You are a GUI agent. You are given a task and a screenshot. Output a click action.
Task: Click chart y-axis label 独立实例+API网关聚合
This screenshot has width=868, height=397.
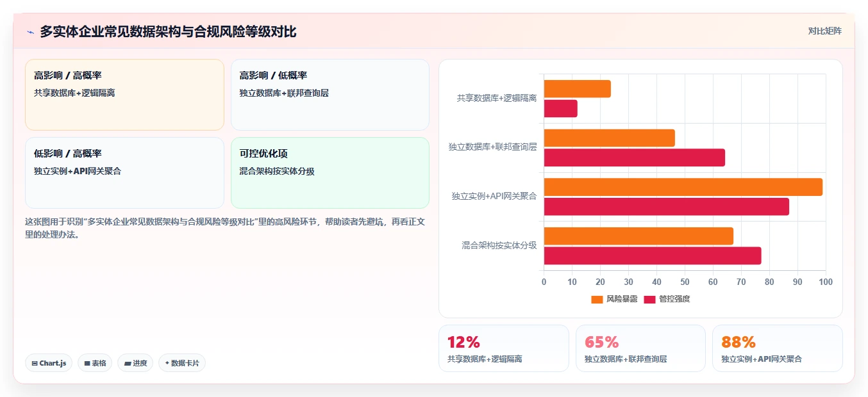pos(494,196)
